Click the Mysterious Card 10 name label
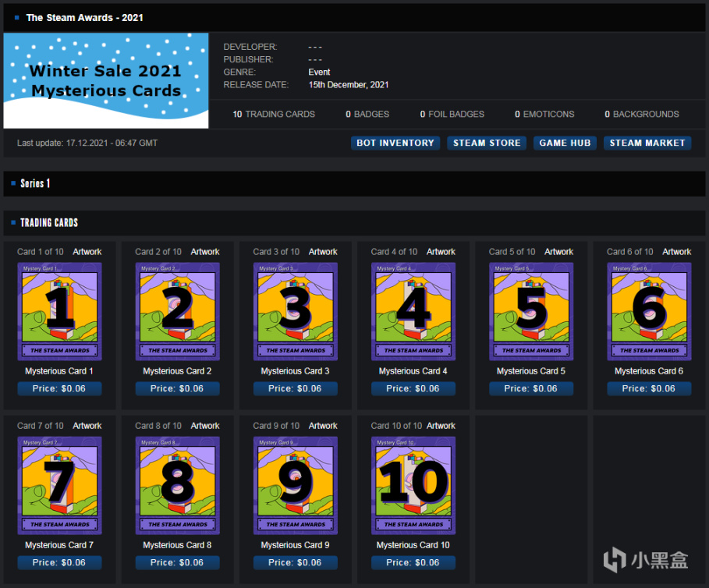Image resolution: width=709 pixels, height=588 pixels. [413, 545]
